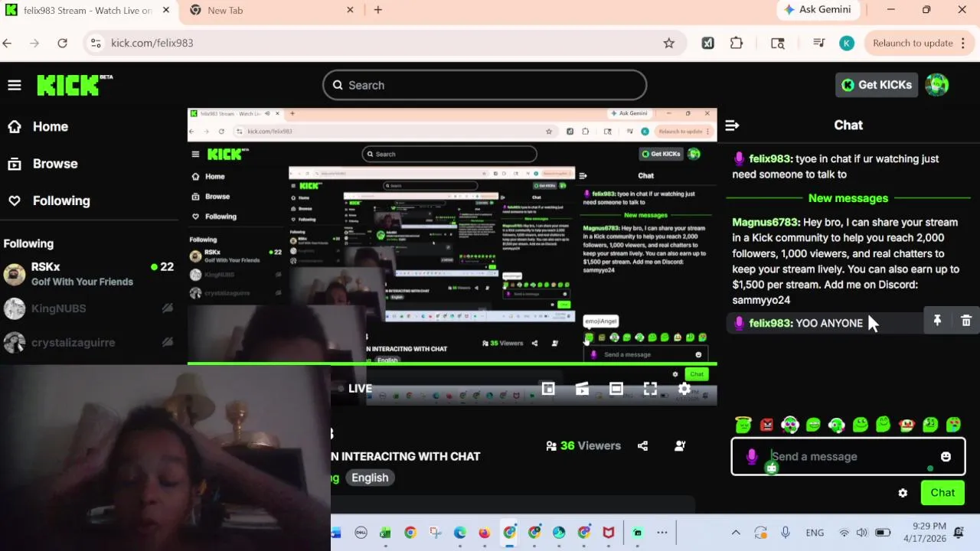Go to Home in Kick sidebar
The width and height of the screenshot is (980, 551).
51,126
